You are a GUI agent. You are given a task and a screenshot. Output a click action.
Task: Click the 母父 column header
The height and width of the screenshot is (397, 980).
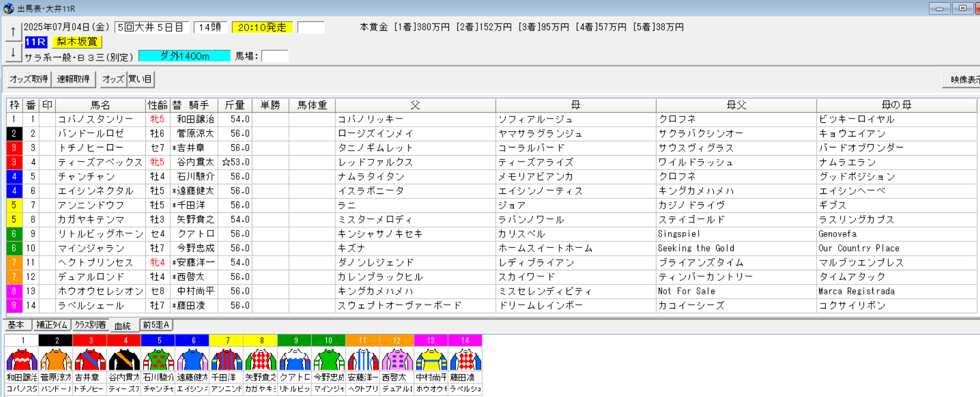(x=736, y=105)
